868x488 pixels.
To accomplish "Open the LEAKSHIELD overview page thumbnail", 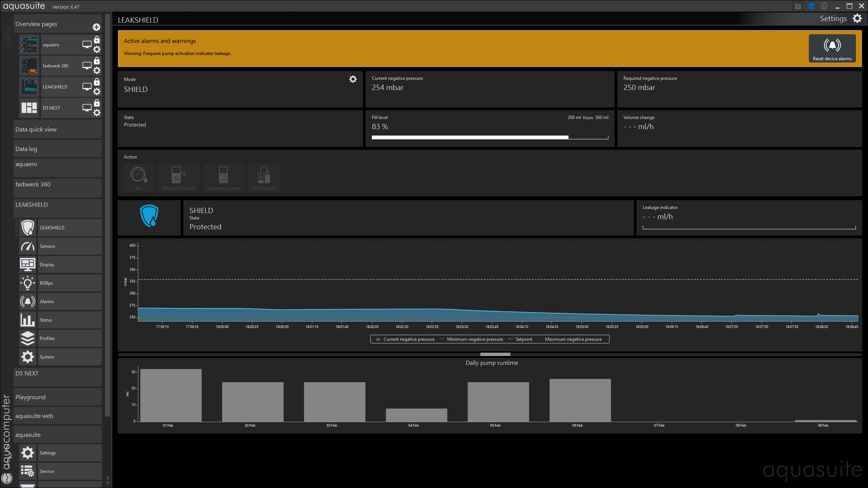I will pyautogui.click(x=29, y=87).
